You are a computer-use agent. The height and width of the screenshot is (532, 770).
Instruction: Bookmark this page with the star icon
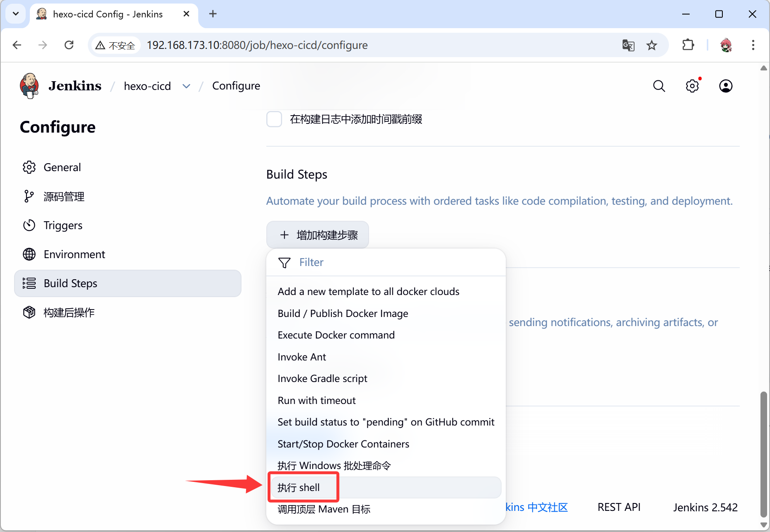652,45
